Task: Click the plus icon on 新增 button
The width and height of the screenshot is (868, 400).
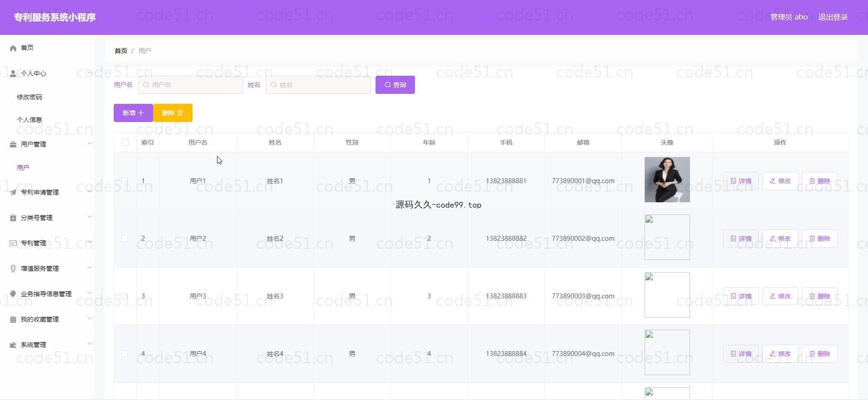Action: [x=141, y=113]
